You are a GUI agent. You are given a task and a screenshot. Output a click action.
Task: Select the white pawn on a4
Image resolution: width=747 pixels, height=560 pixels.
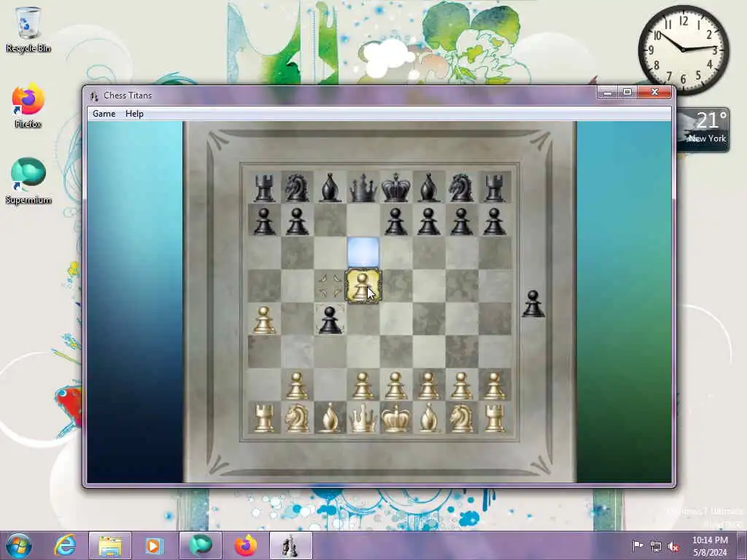pos(264,319)
